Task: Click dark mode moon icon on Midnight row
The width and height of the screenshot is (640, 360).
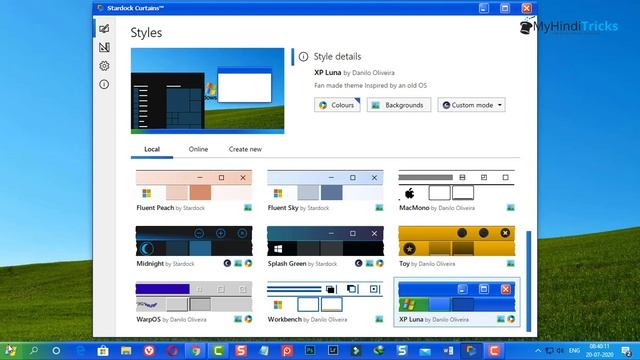Action: (x=227, y=263)
